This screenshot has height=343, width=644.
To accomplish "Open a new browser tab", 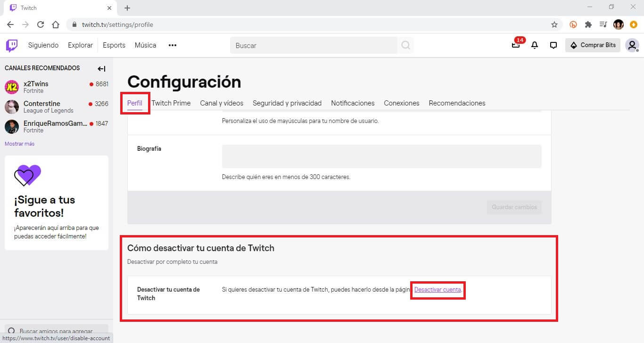I will [x=127, y=8].
